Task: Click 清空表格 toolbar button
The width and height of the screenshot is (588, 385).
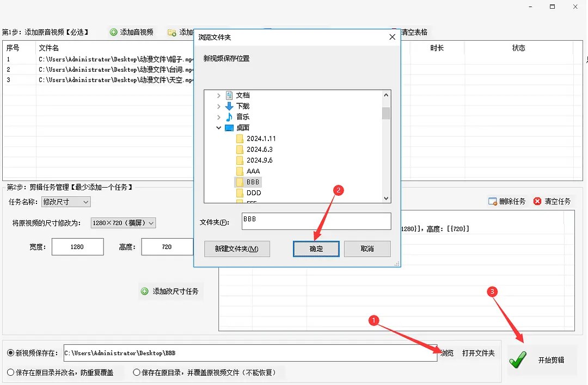Action: 414,32
